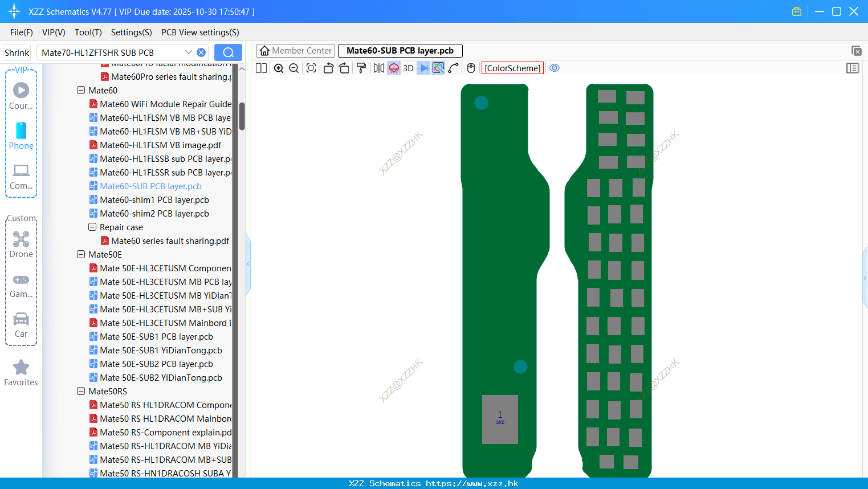
Task: Open Mate60-HL1FLSSB sub PCB layer file
Action: (x=161, y=159)
